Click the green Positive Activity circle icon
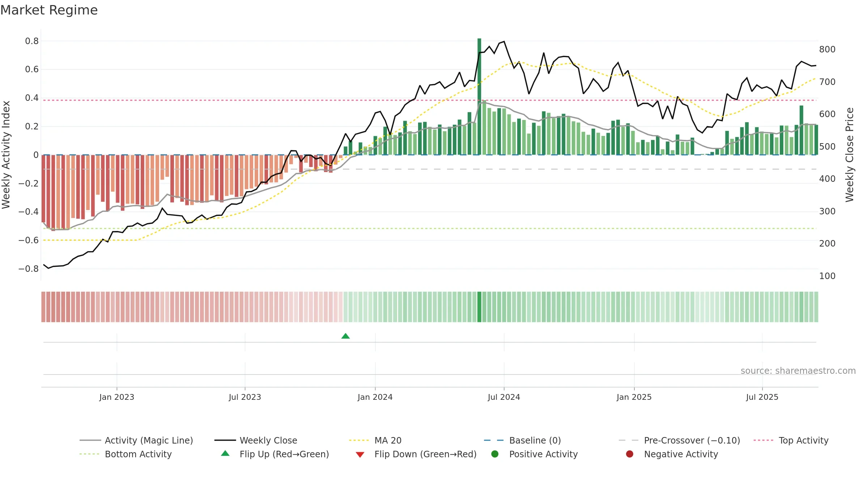 point(495,454)
